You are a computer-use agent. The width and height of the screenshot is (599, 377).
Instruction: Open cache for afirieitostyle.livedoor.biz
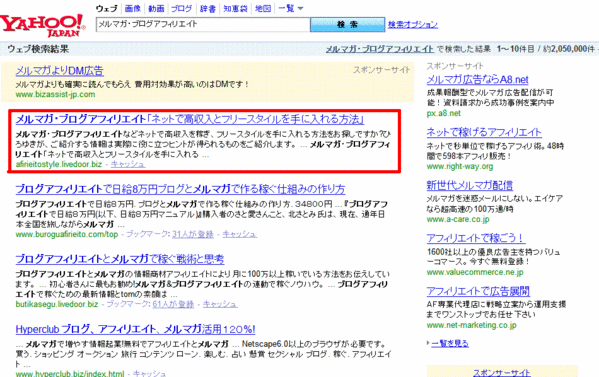point(128,164)
